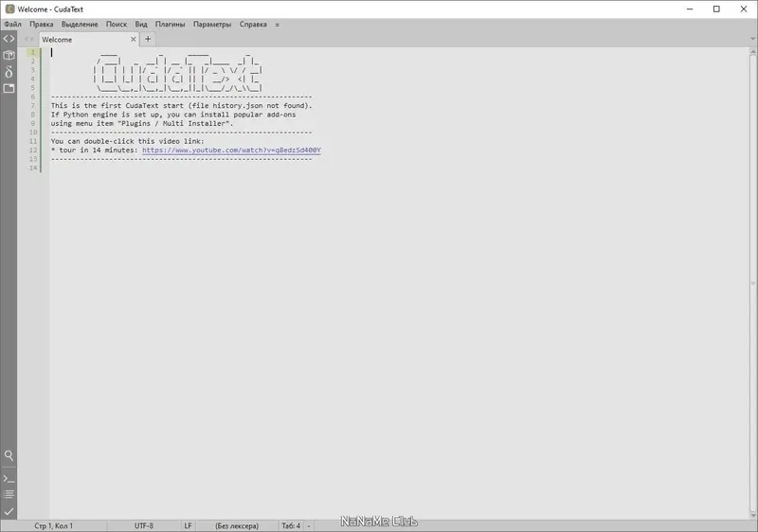The image size is (758, 532).
Task: Click the vertical scrollbar up arrow
Action: click(x=752, y=51)
